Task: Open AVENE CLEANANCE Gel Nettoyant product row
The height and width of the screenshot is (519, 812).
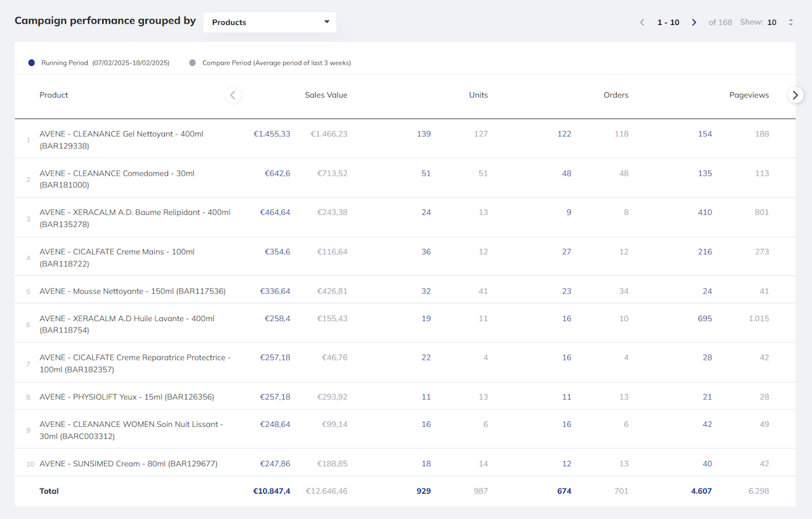Action: coord(121,140)
